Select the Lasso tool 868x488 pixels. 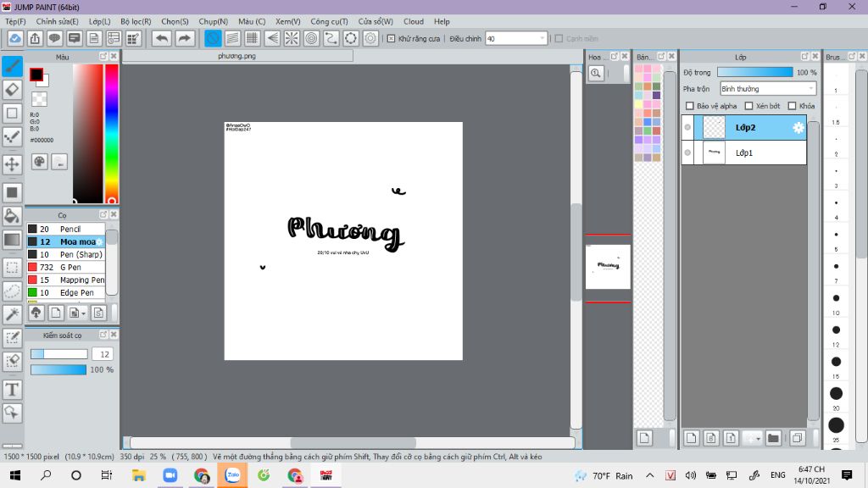pyautogui.click(x=12, y=291)
